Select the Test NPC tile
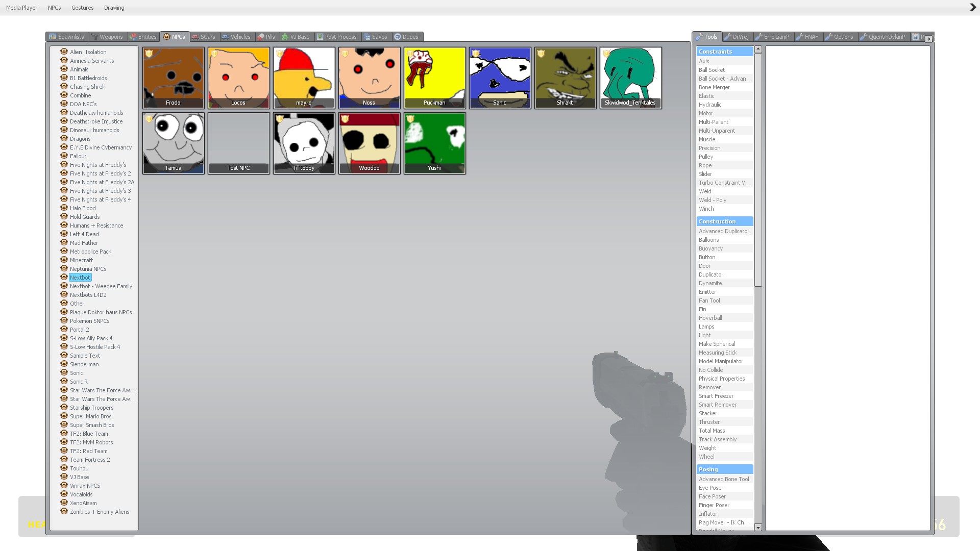Screen dimensions: 980x551 (x=239, y=143)
